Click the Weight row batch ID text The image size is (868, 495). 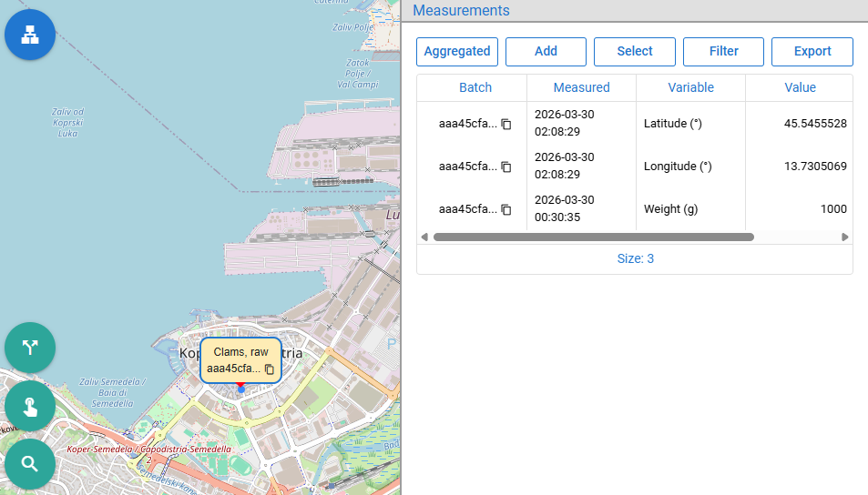pos(468,208)
